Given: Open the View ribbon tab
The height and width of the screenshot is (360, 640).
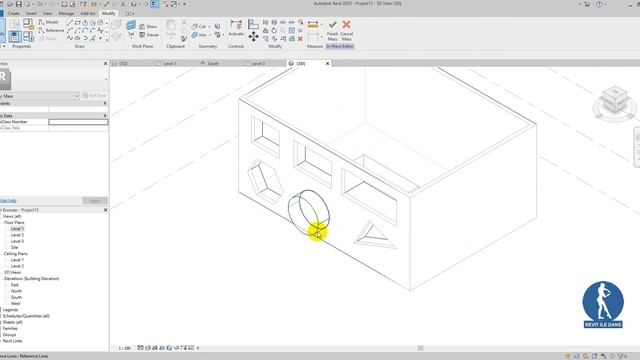Looking at the screenshot, I should click(47, 13).
